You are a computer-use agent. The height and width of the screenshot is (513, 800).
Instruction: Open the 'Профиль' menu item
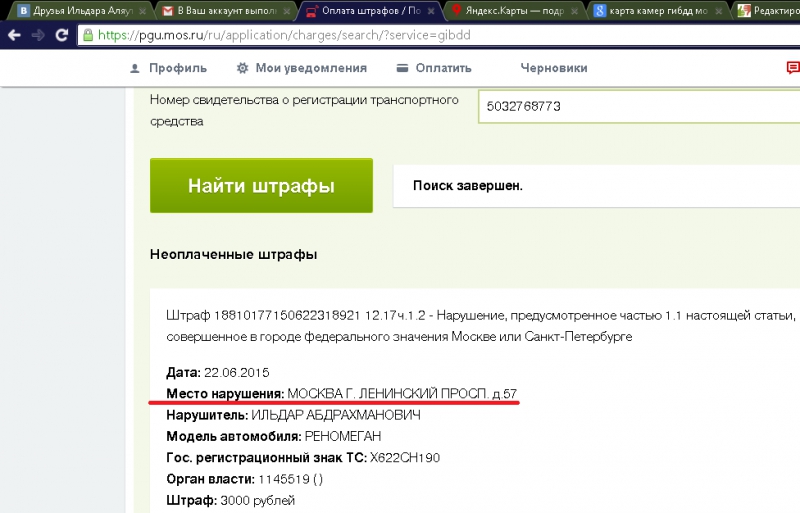[x=178, y=68]
